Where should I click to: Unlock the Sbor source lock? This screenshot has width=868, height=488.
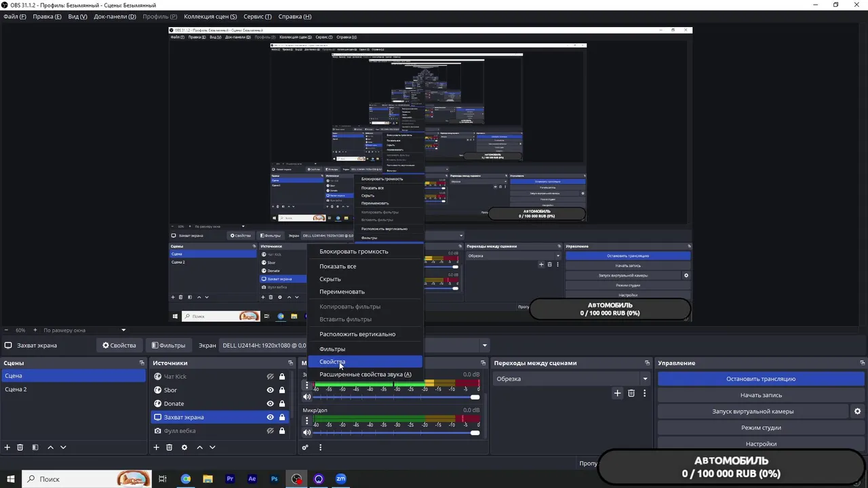coord(282,390)
